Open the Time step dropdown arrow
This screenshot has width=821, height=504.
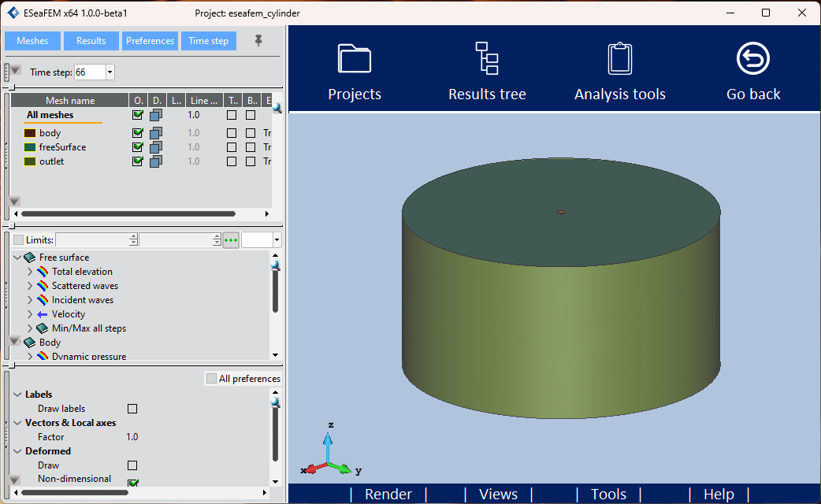click(x=110, y=72)
